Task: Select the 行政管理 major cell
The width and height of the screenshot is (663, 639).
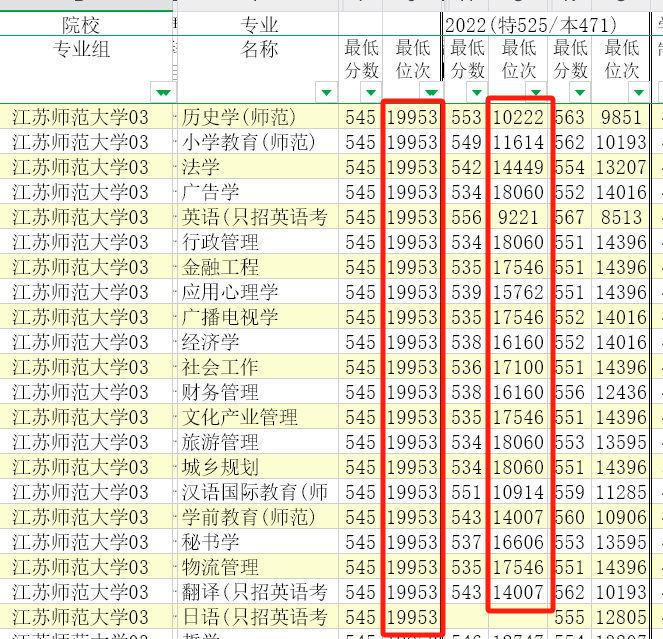Action: tap(258, 242)
